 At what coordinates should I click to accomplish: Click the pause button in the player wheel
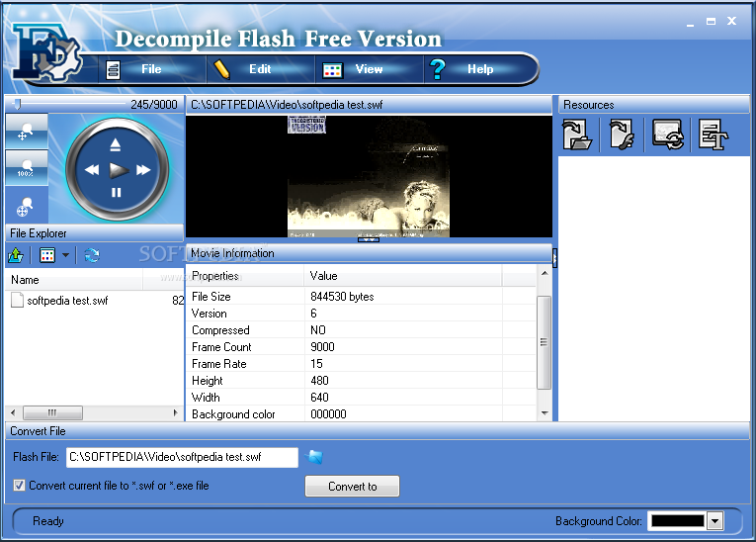point(117,193)
